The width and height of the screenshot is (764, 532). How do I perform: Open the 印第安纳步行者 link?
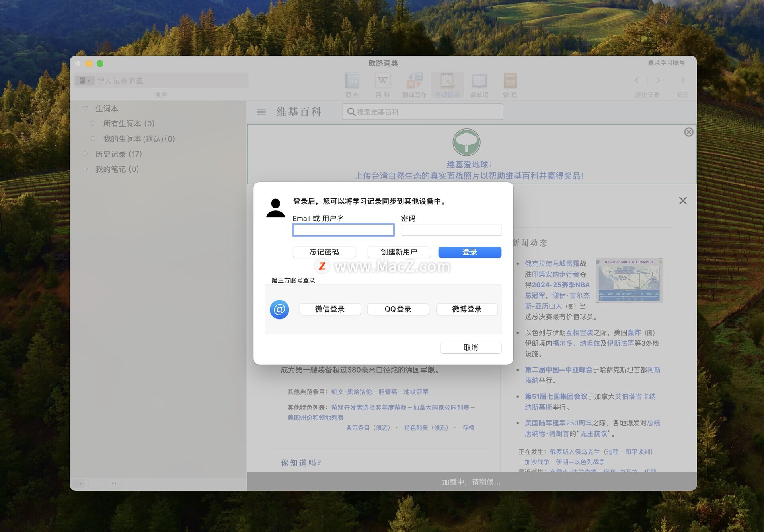[x=555, y=274]
